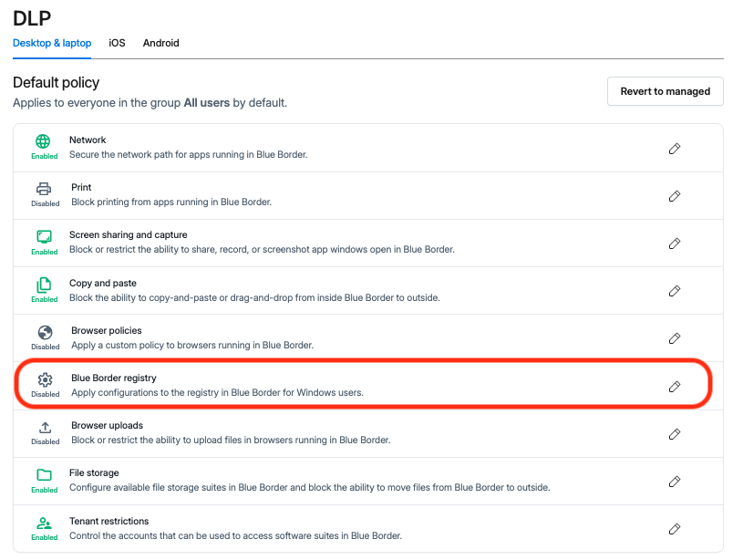Open the Browser uploads edit pencil
The width and height of the screenshot is (733, 560).
pos(674,434)
